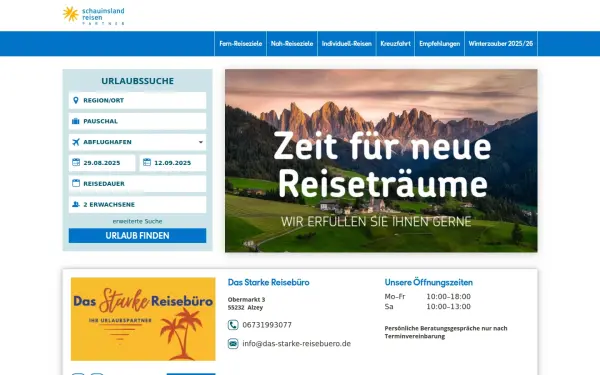The width and height of the screenshot is (600, 375).
Task: Open the Reisedauer duration selector
Action: click(x=137, y=184)
